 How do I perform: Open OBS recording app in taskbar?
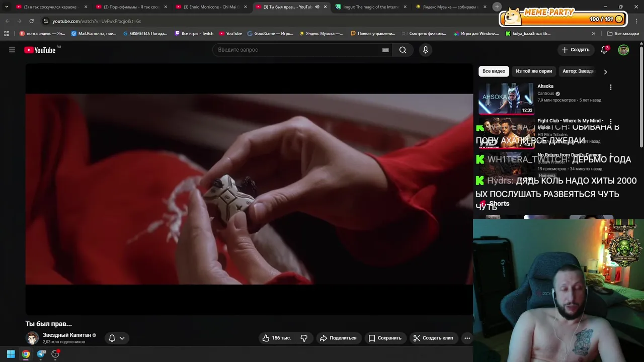55,354
